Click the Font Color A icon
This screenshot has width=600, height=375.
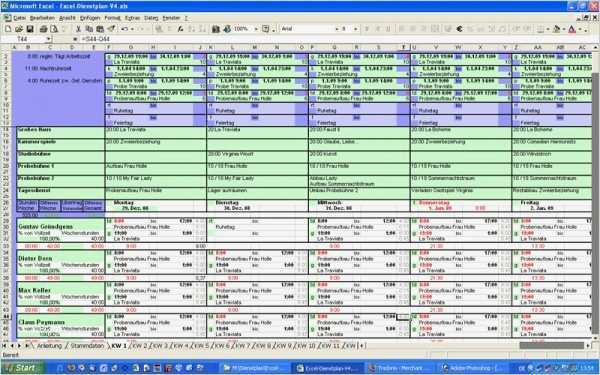[572, 29]
